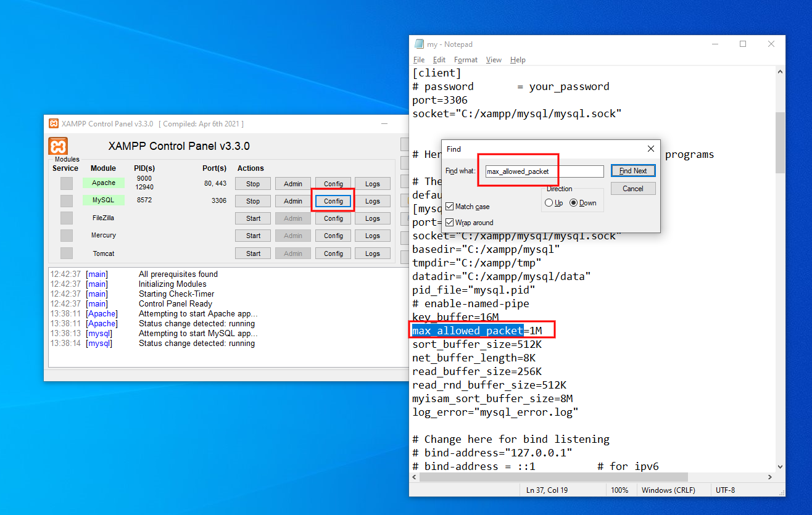Toggle the Apache service checkbox
The height and width of the screenshot is (515, 812).
click(x=66, y=183)
